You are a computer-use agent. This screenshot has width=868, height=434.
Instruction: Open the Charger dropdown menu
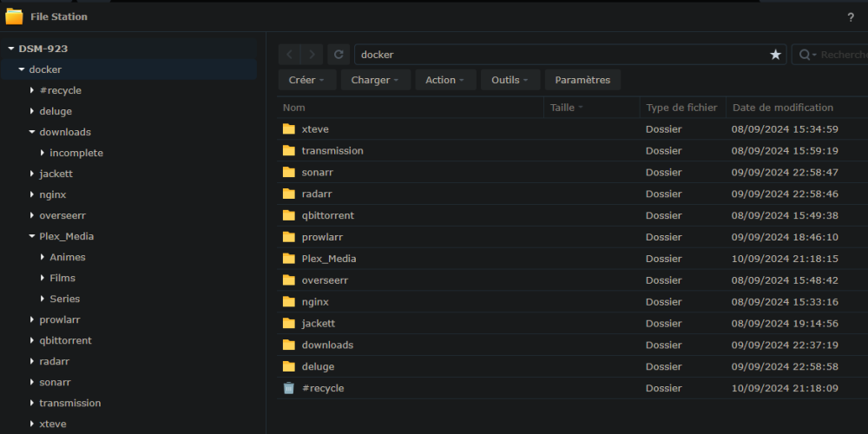pos(375,80)
